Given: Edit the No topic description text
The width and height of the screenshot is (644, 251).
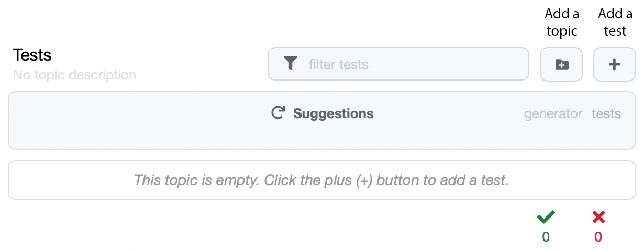Looking at the screenshot, I should pos(74,75).
